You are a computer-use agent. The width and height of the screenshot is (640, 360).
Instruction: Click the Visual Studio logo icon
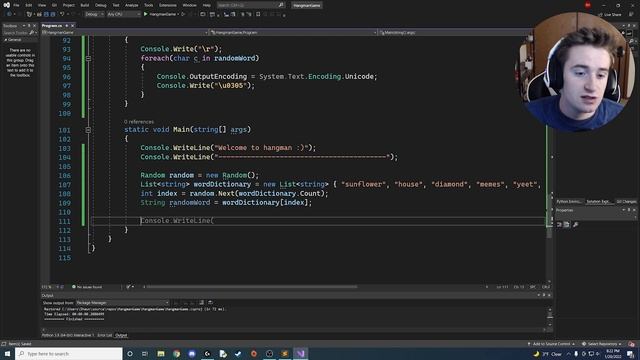pyautogui.click(x=6, y=5)
